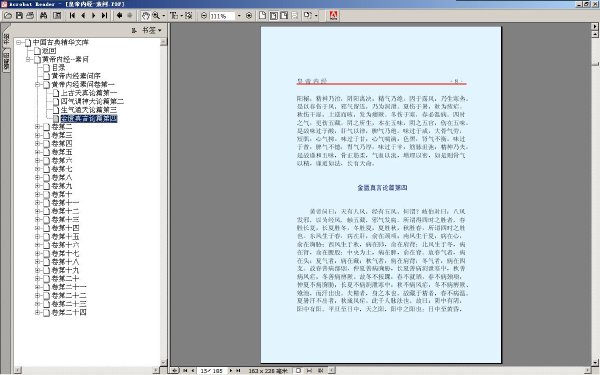Click the 111% zoom level field
The width and height of the screenshot is (600, 375).
click(x=222, y=16)
